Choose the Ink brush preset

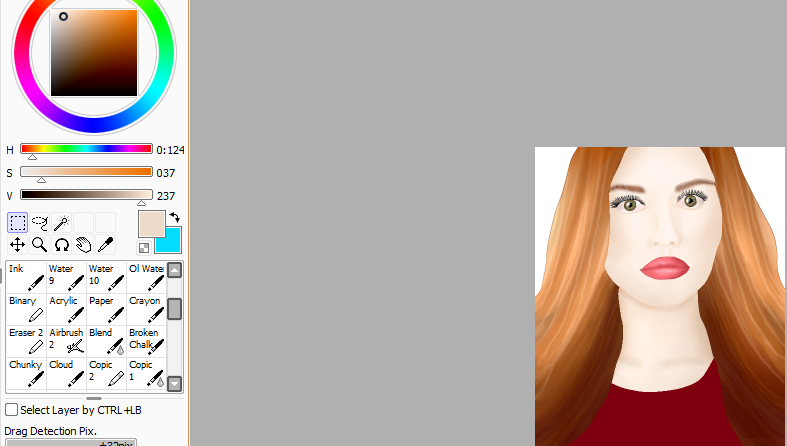click(x=25, y=277)
